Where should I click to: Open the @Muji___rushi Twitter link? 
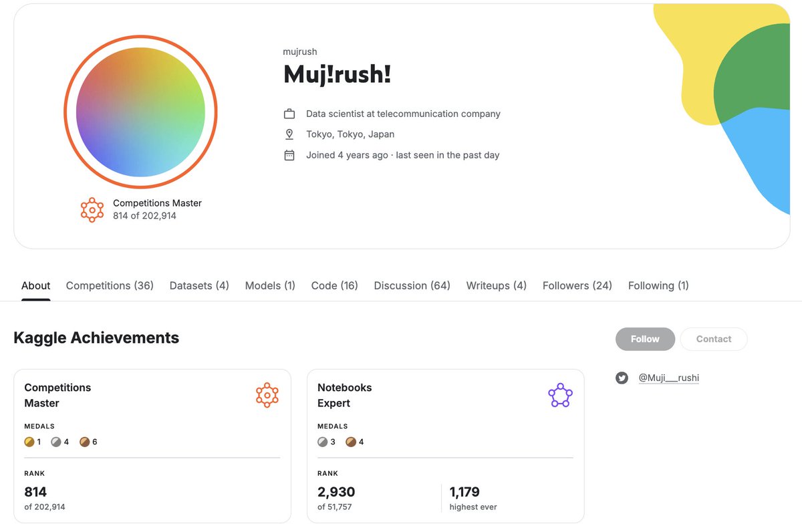668,378
